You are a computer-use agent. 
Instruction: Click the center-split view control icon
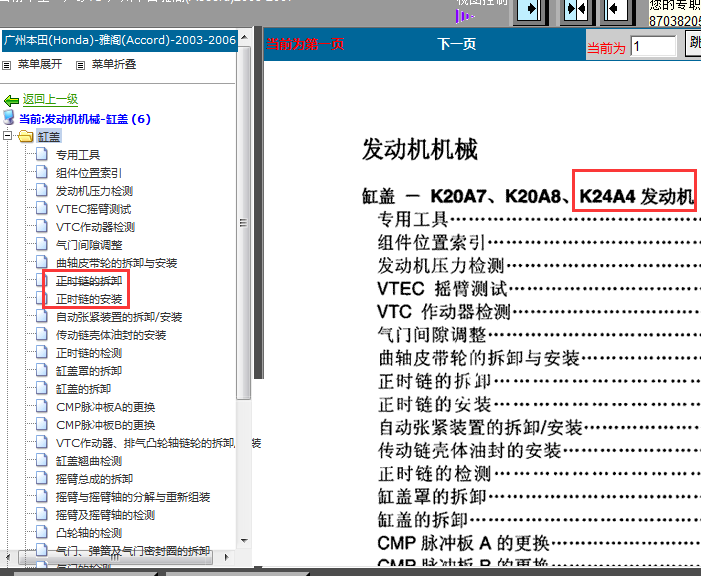576,10
